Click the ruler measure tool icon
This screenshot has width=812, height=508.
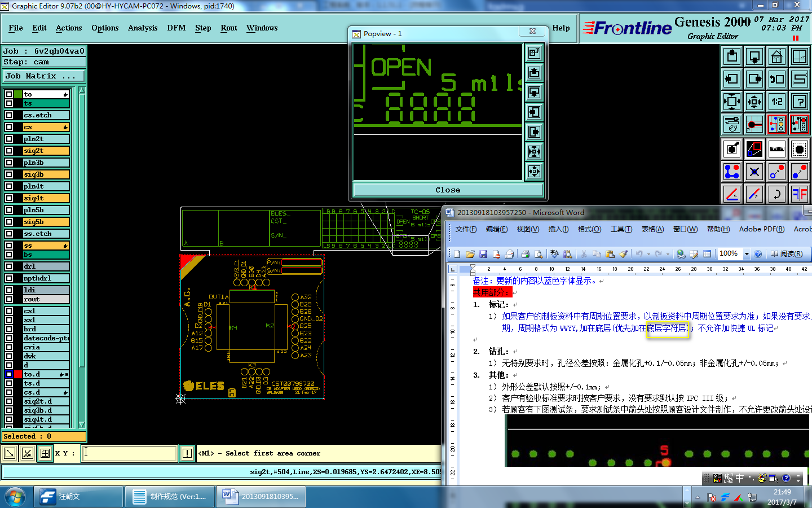point(777,149)
